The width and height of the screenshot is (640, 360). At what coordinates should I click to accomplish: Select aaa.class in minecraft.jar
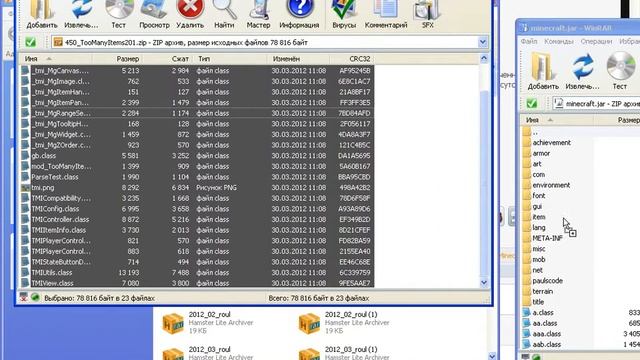tap(542, 333)
